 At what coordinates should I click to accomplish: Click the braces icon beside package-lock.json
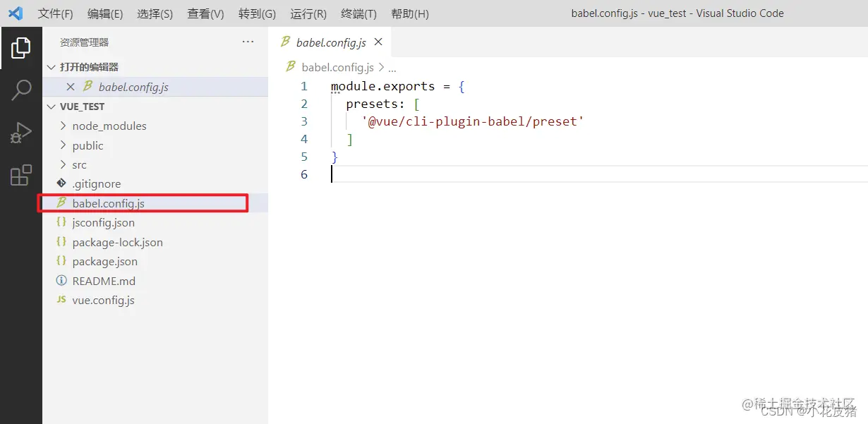coord(61,242)
